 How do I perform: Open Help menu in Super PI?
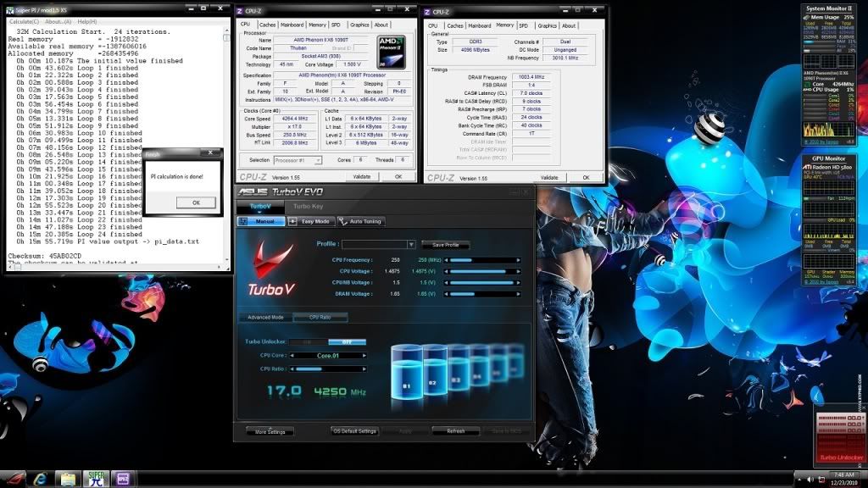[x=87, y=21]
